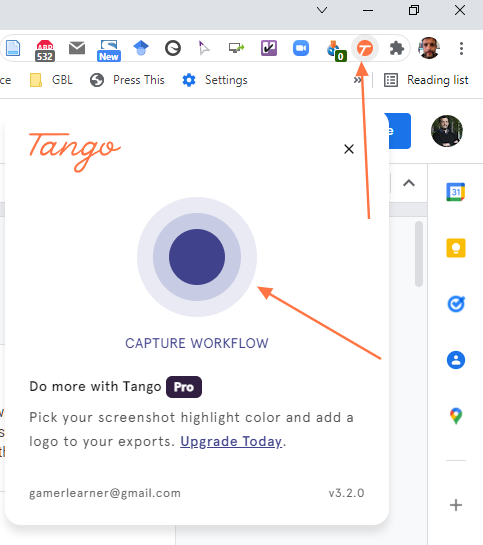The height and width of the screenshot is (545, 483).
Task: Close the Tango popup
Action: (x=349, y=149)
